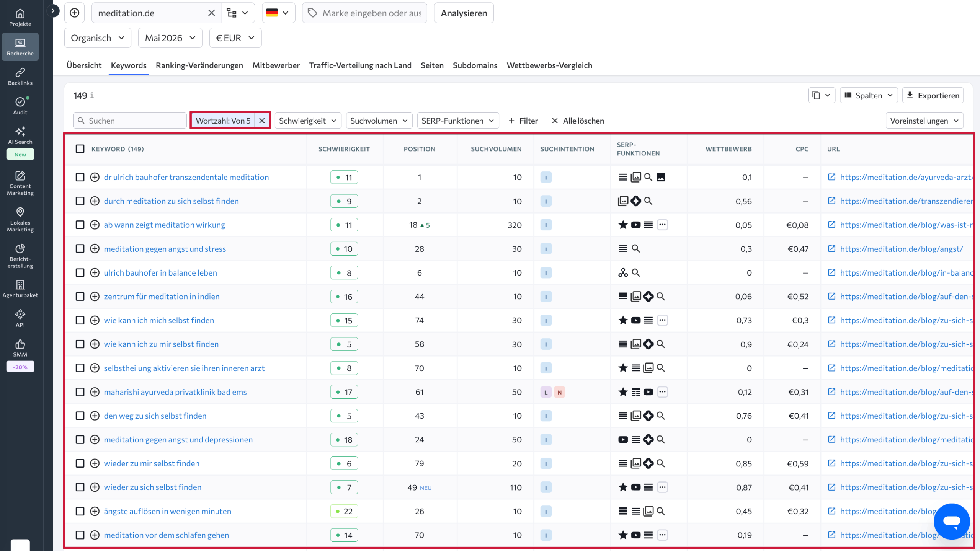
Task: Open the € EUR currency dropdown
Action: click(x=235, y=38)
